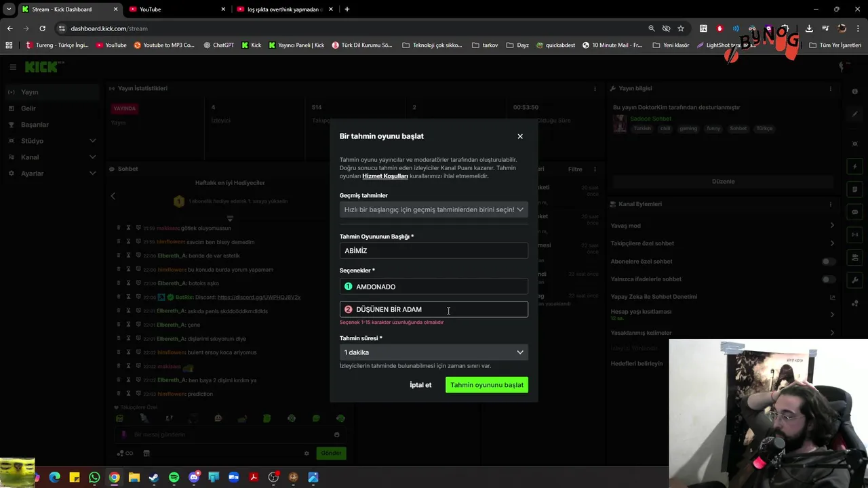Click the lightning bolt icon in right rail
The width and height of the screenshot is (868, 488).
coord(855,167)
